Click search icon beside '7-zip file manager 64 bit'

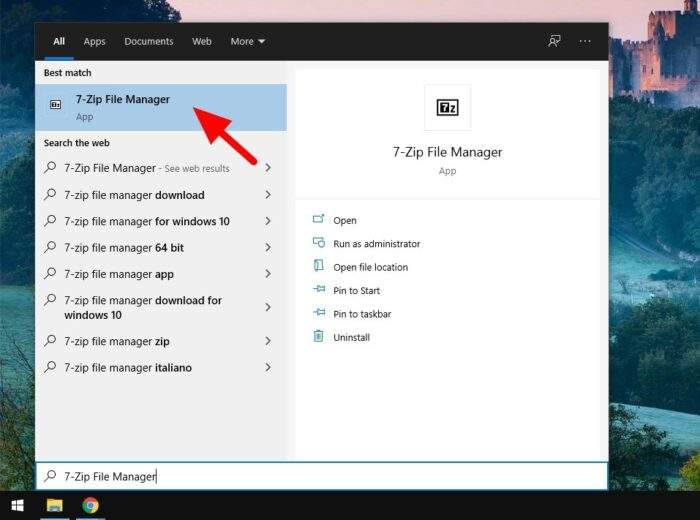pos(50,247)
